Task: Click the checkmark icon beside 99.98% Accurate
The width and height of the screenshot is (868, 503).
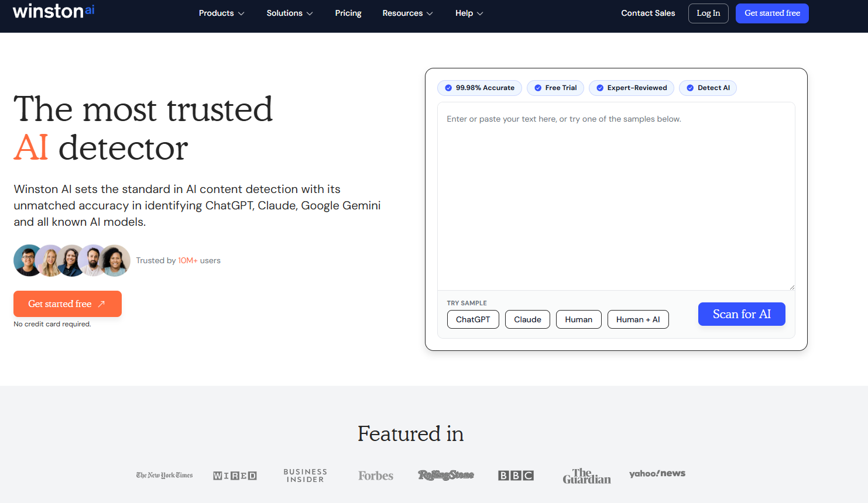Action: click(x=448, y=88)
